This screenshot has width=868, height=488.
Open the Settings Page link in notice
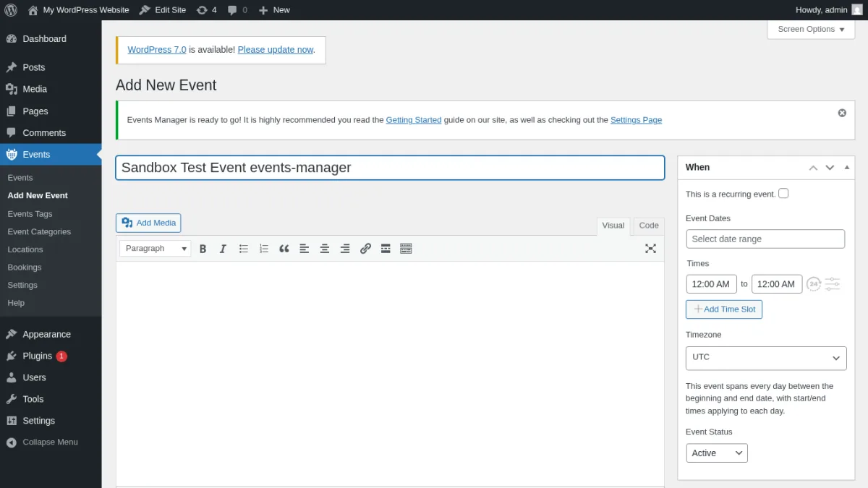(637, 120)
